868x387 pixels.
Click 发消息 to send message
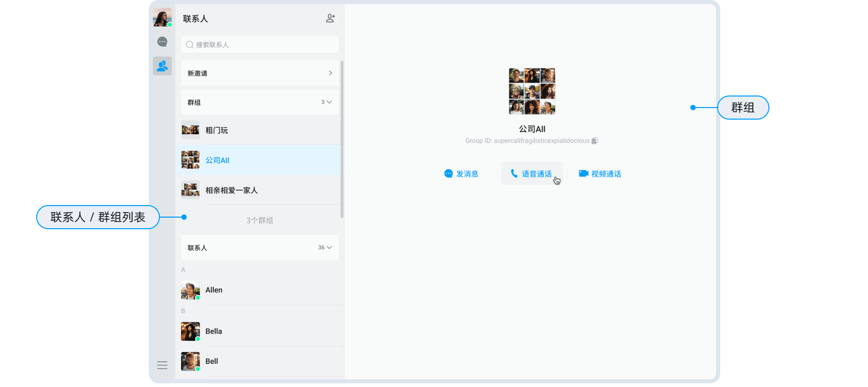(461, 174)
